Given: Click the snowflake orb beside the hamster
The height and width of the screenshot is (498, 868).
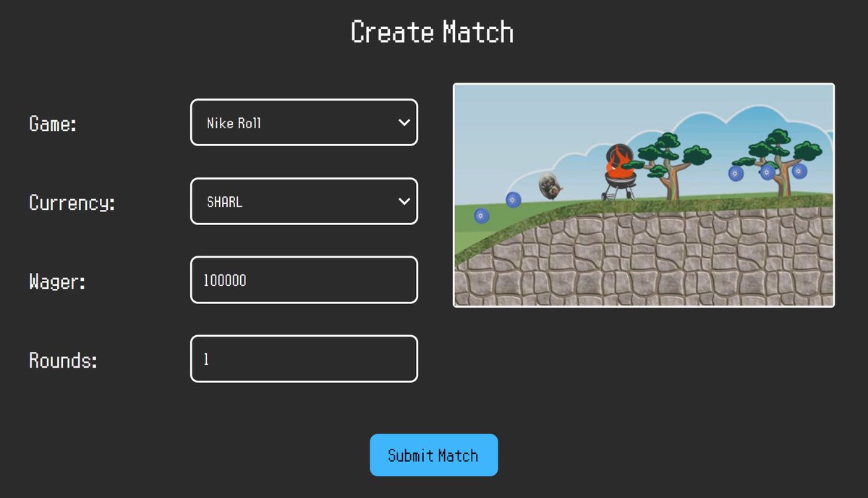Looking at the screenshot, I should point(513,201).
